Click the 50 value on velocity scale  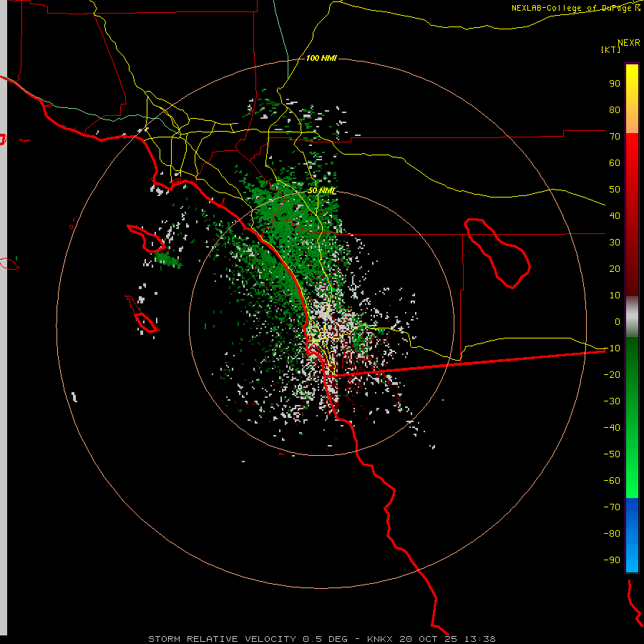coord(615,190)
